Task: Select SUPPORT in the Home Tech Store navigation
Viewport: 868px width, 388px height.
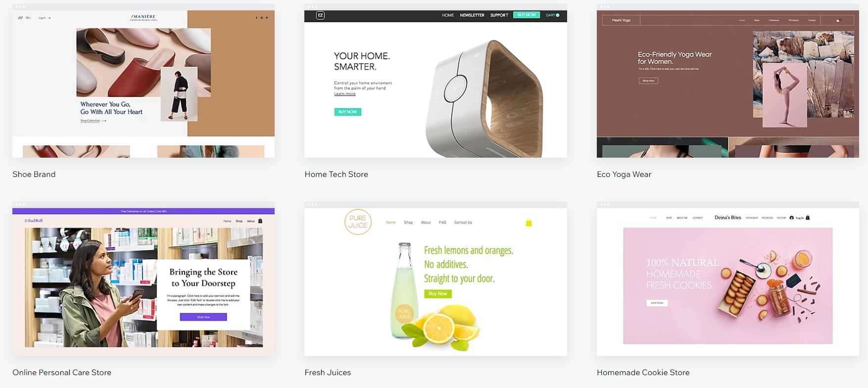Action: (499, 15)
